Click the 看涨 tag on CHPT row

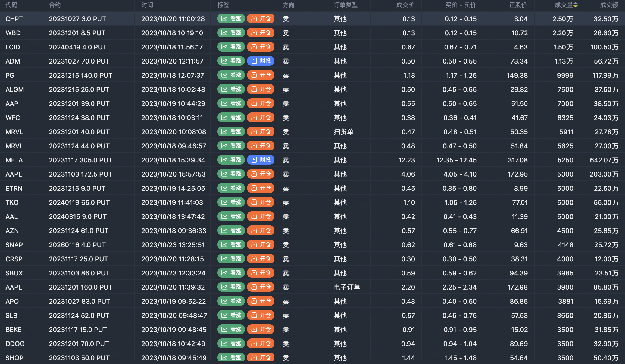[231, 19]
